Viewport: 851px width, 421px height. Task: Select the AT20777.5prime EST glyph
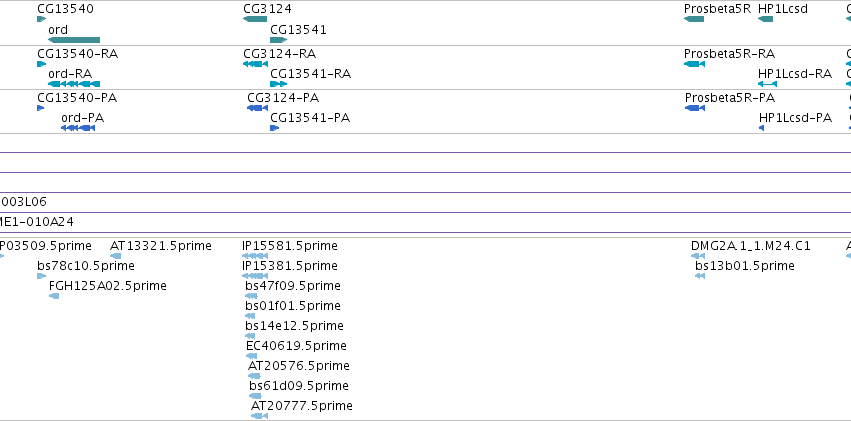point(259,416)
